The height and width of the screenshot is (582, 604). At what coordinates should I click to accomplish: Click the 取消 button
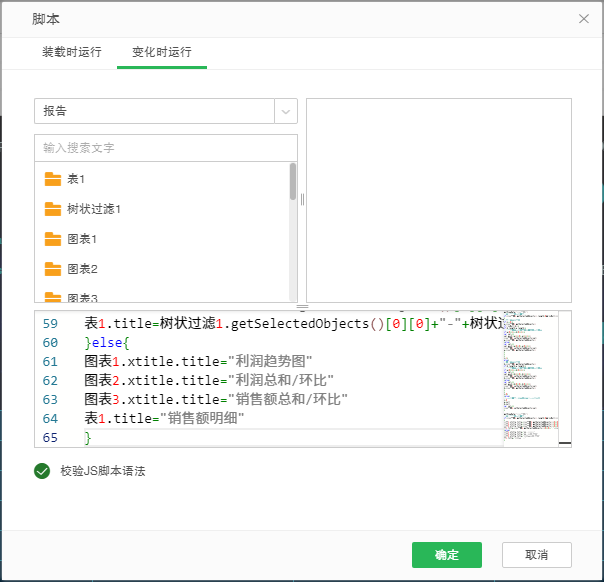(537, 555)
